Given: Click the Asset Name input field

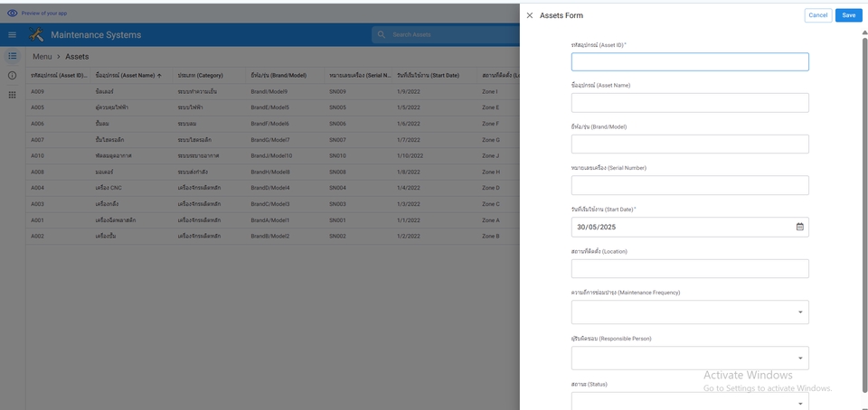Looking at the screenshot, I should (x=690, y=103).
